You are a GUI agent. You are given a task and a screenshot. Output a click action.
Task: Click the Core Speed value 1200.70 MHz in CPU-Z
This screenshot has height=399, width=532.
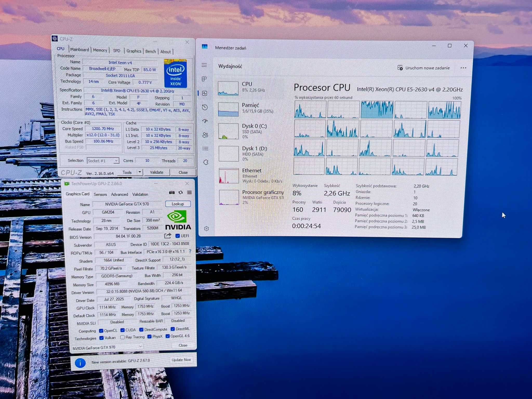click(103, 129)
